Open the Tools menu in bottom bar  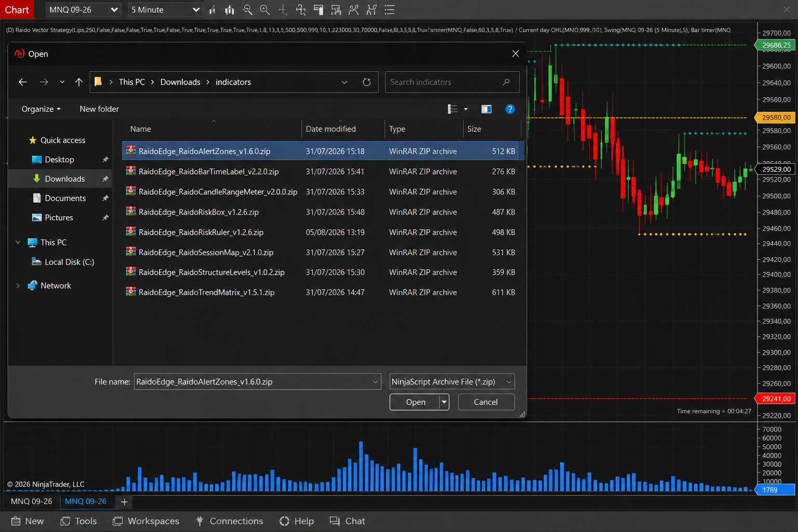78,521
